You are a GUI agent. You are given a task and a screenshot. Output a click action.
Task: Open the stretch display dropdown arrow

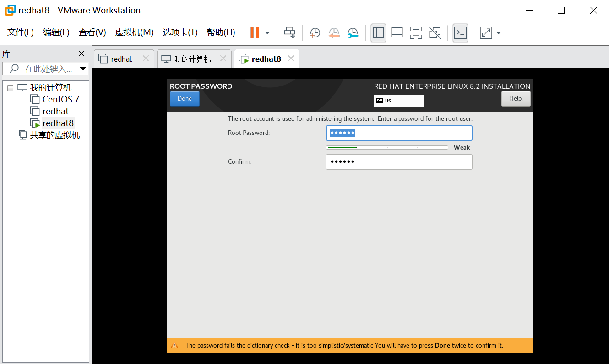click(499, 33)
